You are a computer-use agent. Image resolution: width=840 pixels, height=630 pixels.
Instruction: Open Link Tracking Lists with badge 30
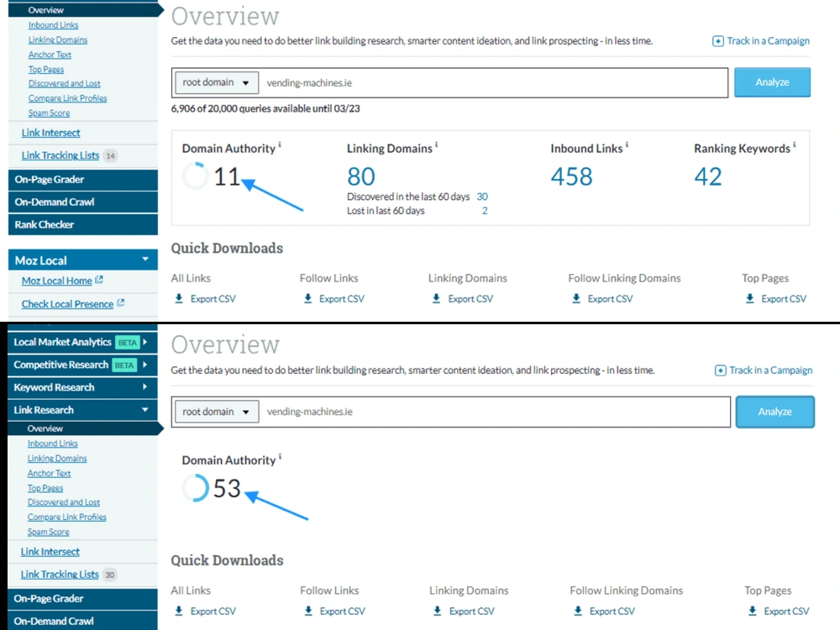(x=60, y=575)
